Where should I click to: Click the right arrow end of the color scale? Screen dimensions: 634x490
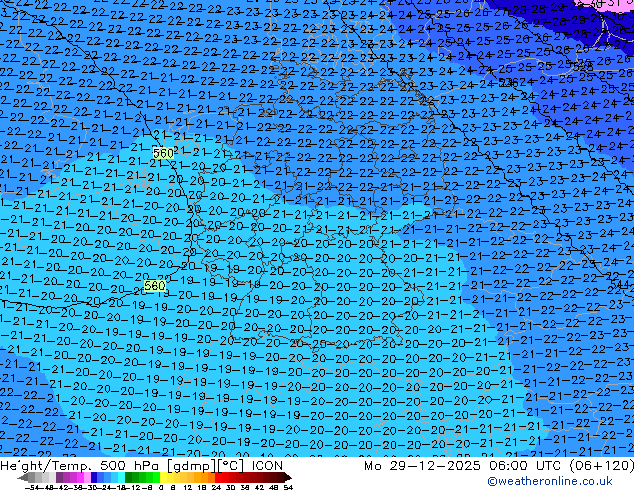tap(288, 477)
